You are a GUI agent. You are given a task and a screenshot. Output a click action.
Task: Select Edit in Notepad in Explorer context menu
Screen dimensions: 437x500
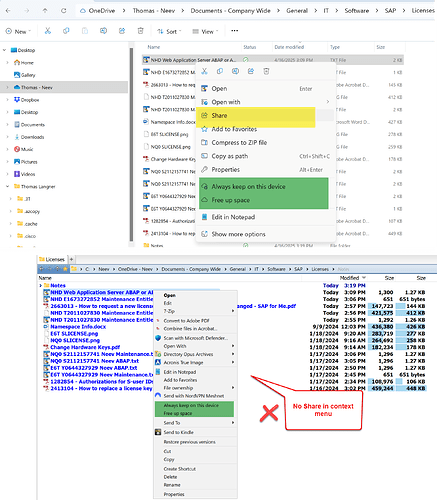pyautogui.click(x=265, y=217)
